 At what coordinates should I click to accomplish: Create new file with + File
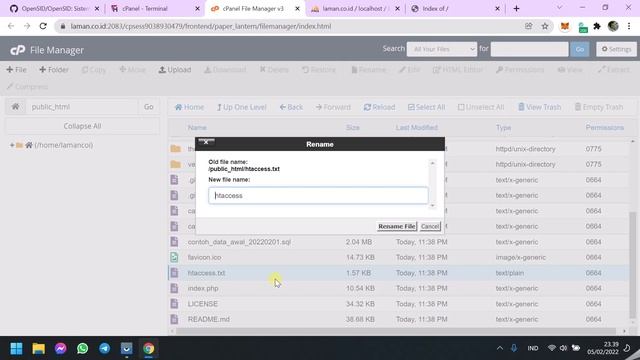pyautogui.click(x=16, y=70)
